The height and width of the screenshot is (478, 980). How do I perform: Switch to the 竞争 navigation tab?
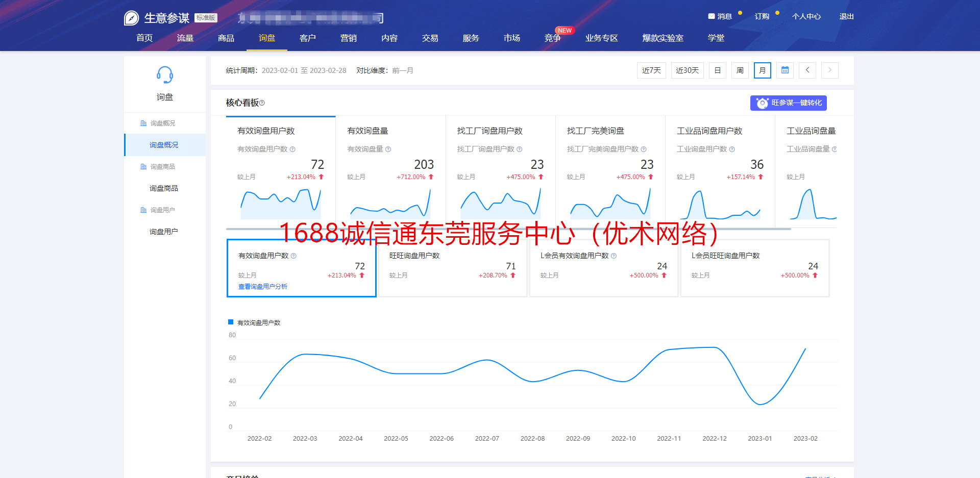[553, 38]
